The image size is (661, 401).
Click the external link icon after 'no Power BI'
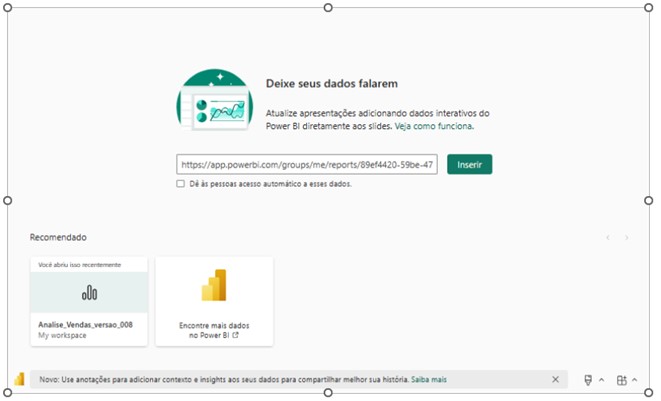(235, 335)
